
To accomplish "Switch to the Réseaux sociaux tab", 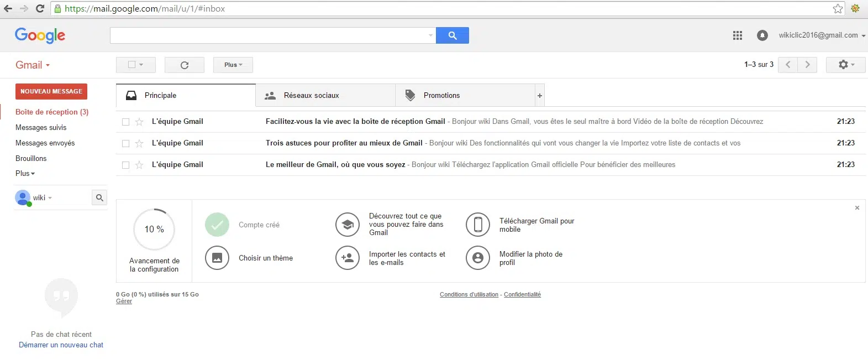I will (x=325, y=95).
